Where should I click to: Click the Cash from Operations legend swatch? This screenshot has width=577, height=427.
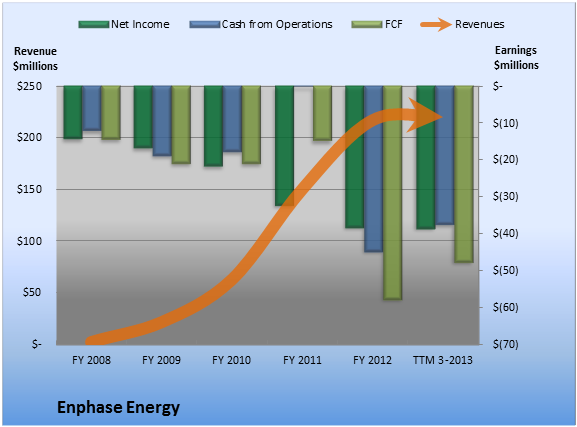(205, 25)
